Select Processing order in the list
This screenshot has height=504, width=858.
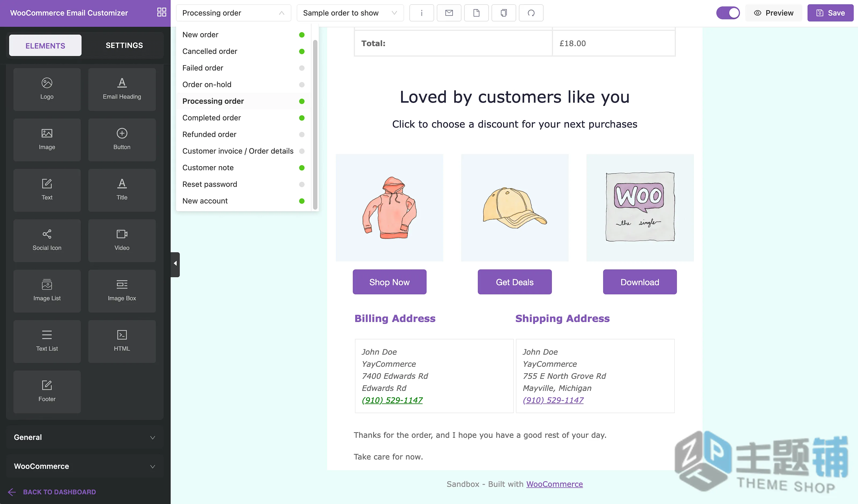pos(243,101)
